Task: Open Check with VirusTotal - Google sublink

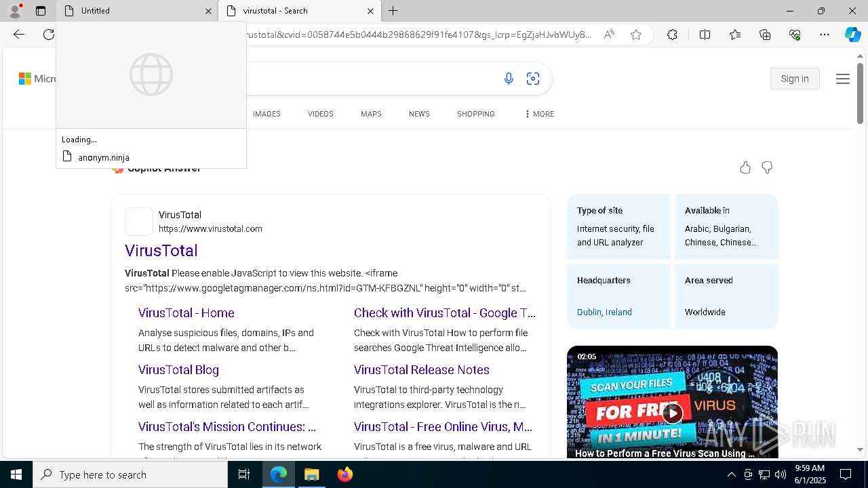Action: (x=445, y=312)
